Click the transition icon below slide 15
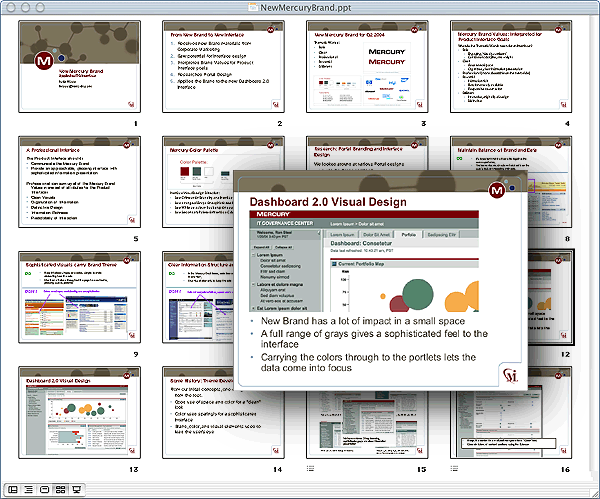 click(x=311, y=468)
